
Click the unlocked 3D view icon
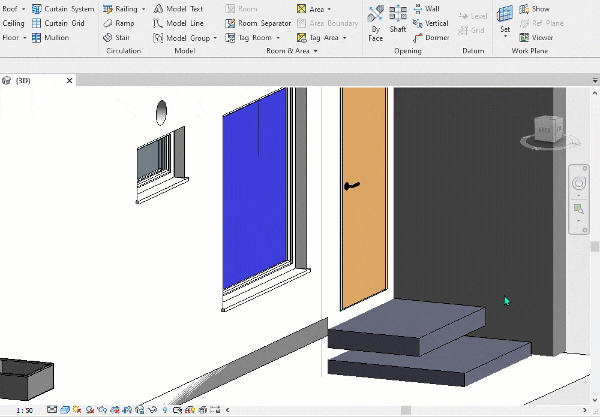(140, 410)
